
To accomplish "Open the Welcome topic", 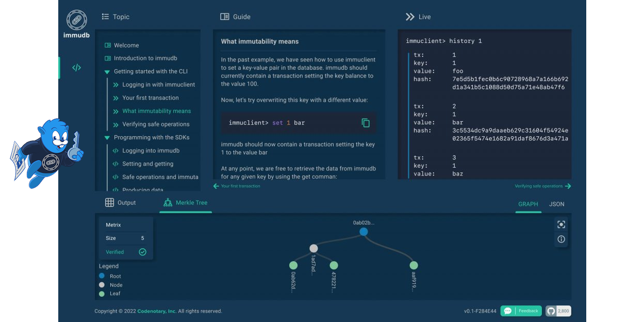I will (126, 45).
